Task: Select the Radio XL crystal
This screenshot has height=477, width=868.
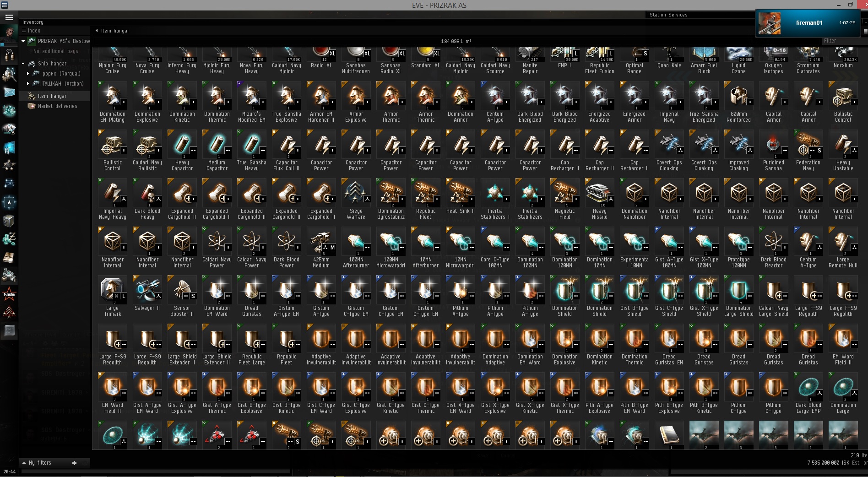Action: [321, 60]
